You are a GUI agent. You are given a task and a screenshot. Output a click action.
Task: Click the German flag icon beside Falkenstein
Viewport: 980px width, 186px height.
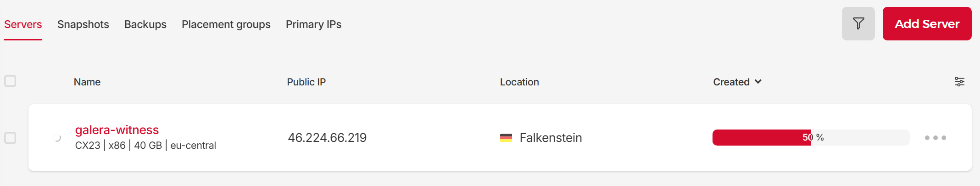click(506, 138)
